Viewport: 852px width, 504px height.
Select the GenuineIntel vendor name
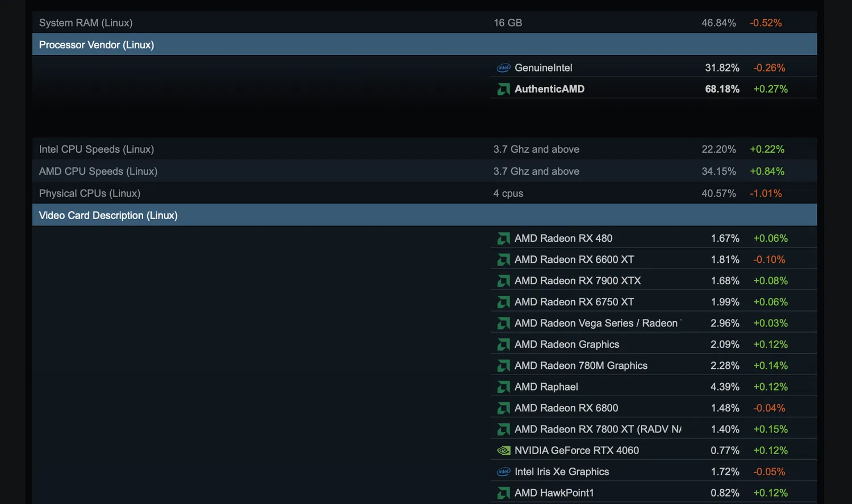tap(544, 68)
